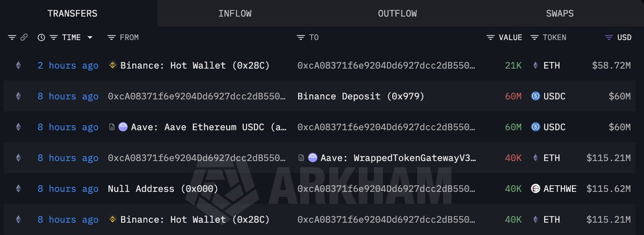The width and height of the screenshot is (644, 235).
Task: Expand the TIME sort dropdown arrow
Action: click(x=90, y=38)
